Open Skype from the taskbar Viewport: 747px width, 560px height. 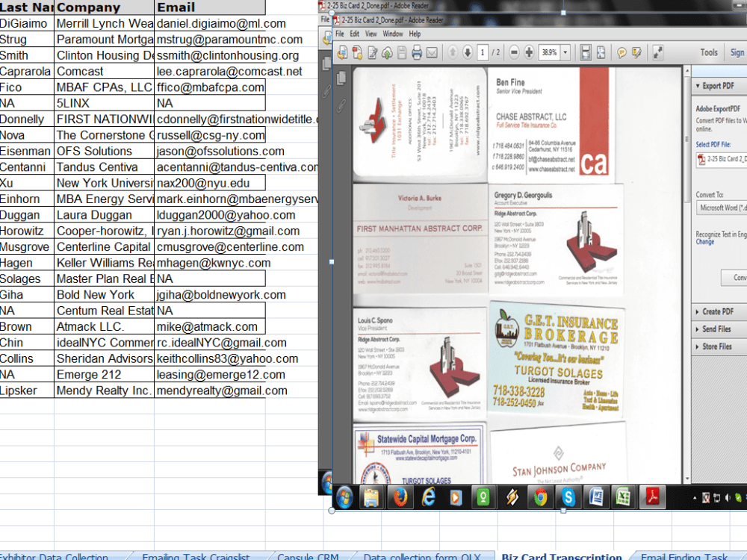pos(568,497)
